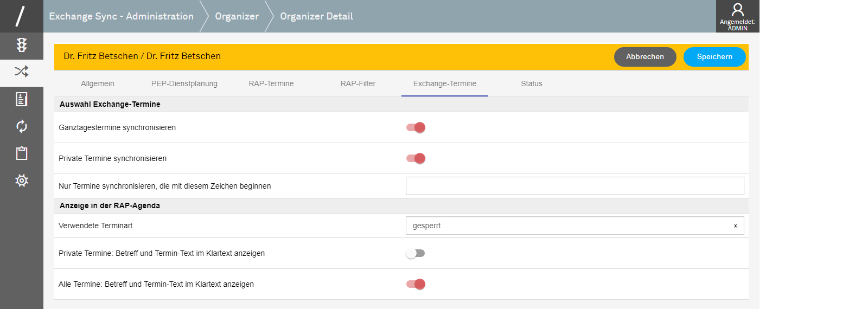Click the Zeichen beginnen text field

coord(575,186)
